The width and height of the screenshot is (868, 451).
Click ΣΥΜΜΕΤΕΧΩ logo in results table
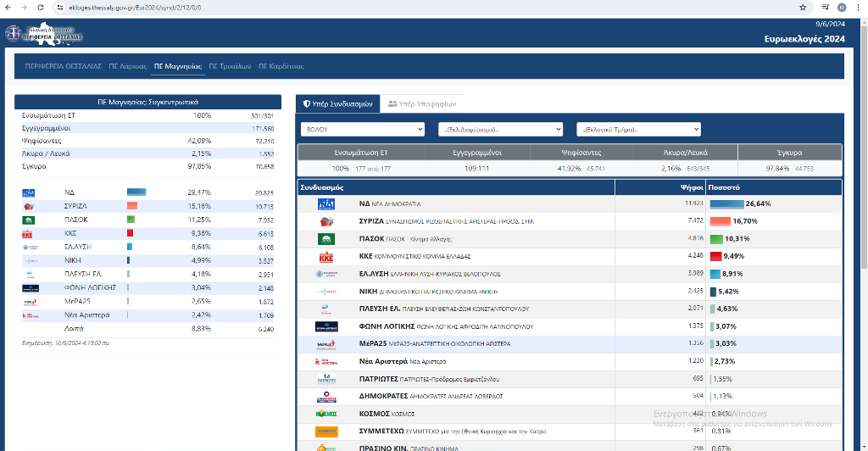tap(326, 432)
